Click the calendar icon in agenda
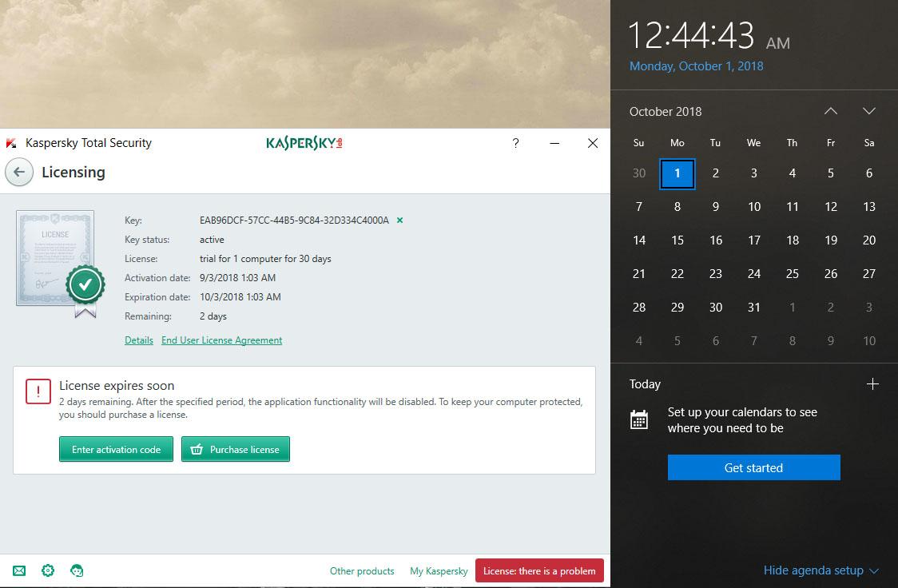898x588 pixels. (x=638, y=419)
